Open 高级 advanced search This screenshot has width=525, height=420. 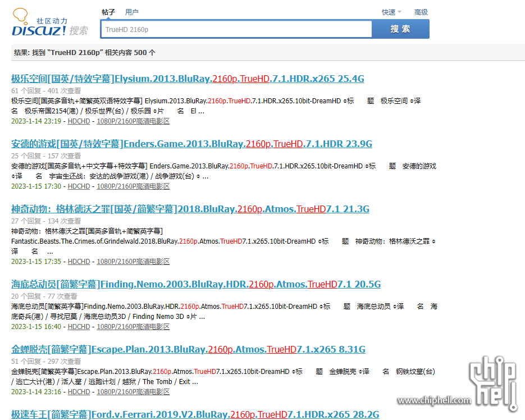(x=421, y=12)
